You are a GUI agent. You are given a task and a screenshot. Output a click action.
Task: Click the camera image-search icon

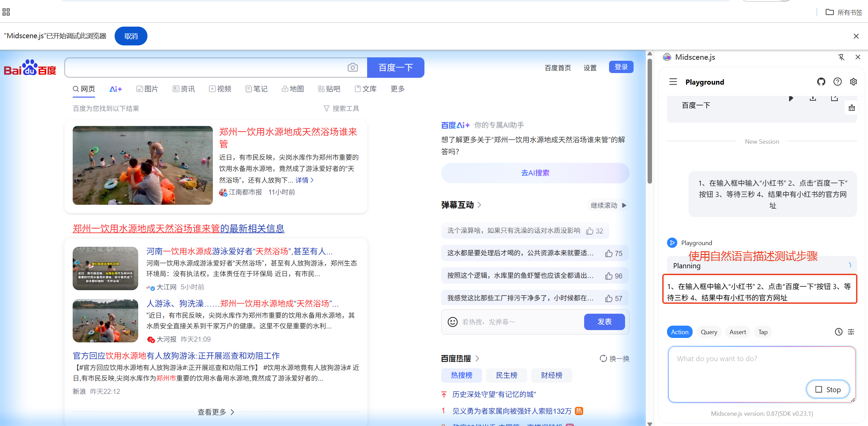pyautogui.click(x=352, y=68)
